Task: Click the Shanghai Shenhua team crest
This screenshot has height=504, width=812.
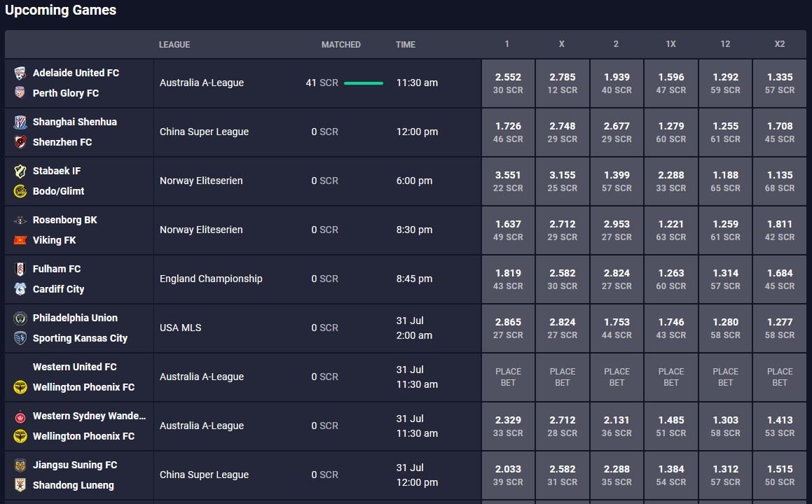Action: point(20,122)
